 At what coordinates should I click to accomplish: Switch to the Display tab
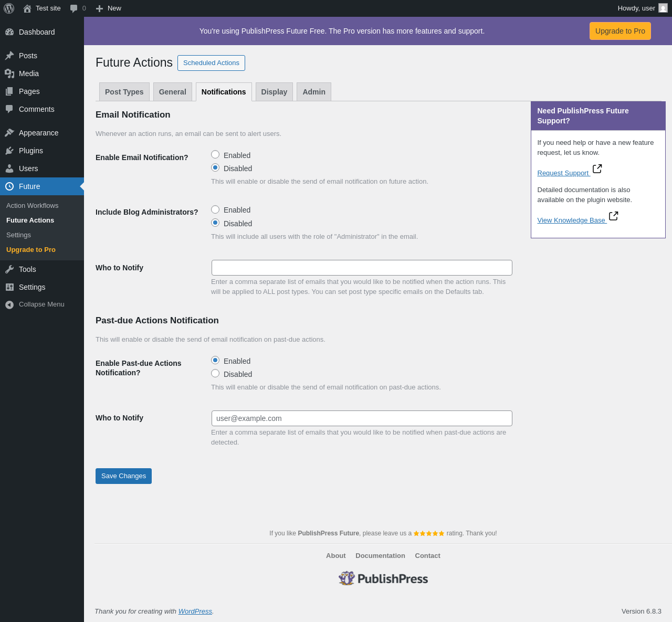click(x=274, y=92)
